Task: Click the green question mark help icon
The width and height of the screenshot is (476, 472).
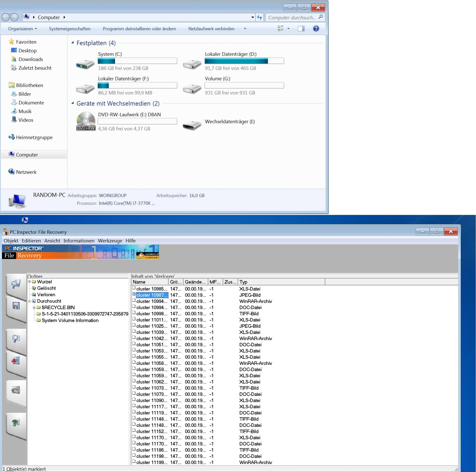Action: [16, 423]
